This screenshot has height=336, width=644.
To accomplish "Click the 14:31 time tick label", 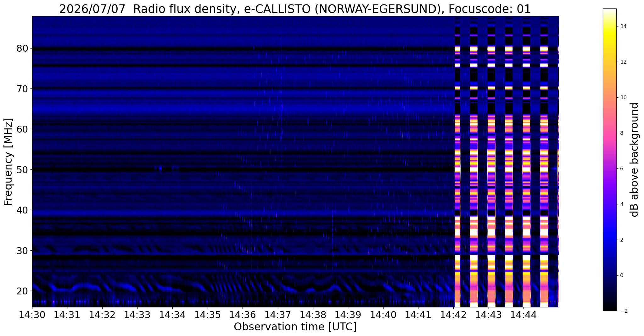I will 67,314.
